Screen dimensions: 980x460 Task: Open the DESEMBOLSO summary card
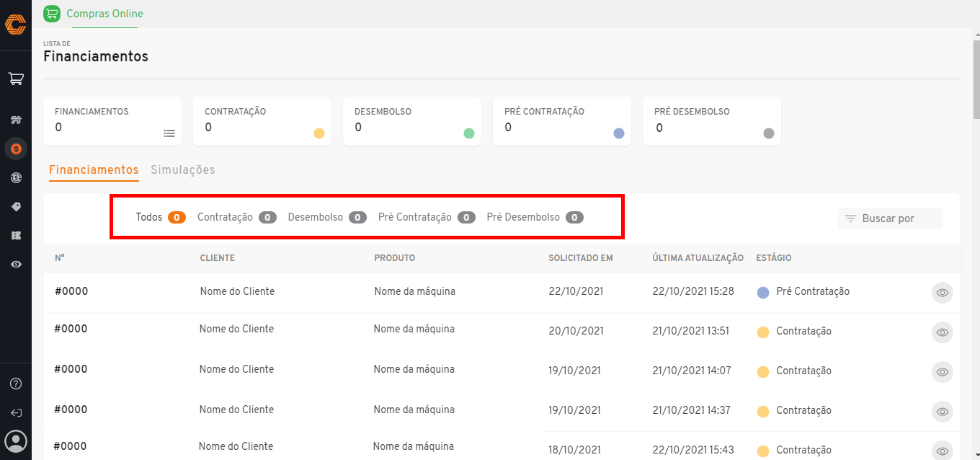click(x=412, y=121)
